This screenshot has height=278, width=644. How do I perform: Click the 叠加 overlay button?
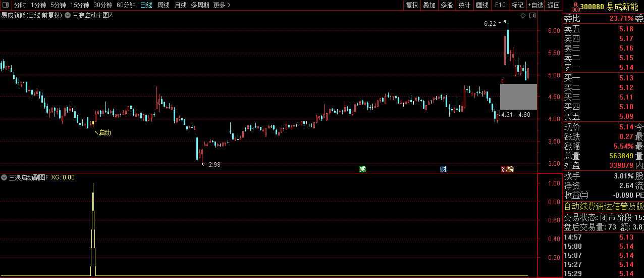click(429, 5)
